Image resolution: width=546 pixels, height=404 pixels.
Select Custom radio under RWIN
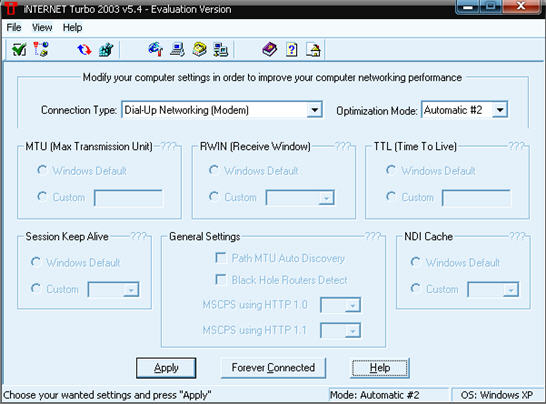pos(214,197)
